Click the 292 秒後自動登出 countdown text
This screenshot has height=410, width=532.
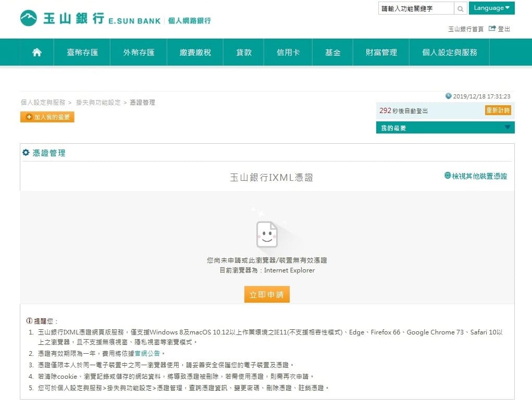pyautogui.click(x=403, y=110)
